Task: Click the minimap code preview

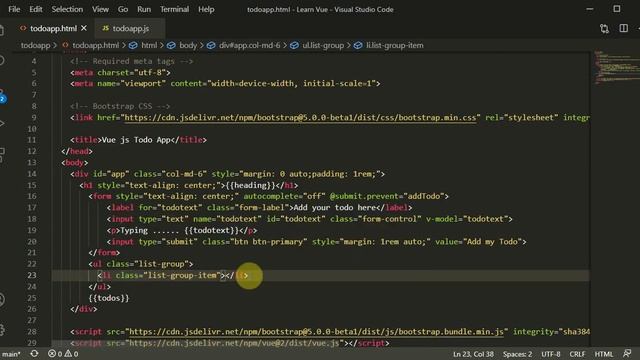Action: 616,67
